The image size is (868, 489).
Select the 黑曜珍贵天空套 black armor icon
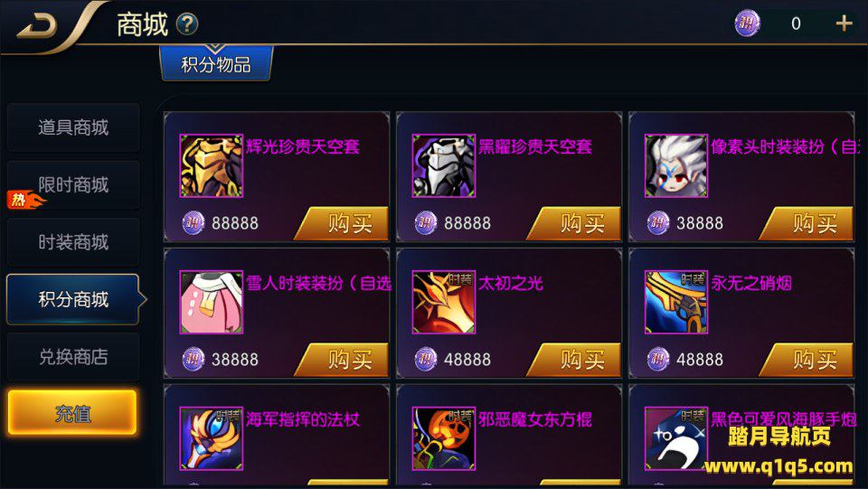pos(444,165)
